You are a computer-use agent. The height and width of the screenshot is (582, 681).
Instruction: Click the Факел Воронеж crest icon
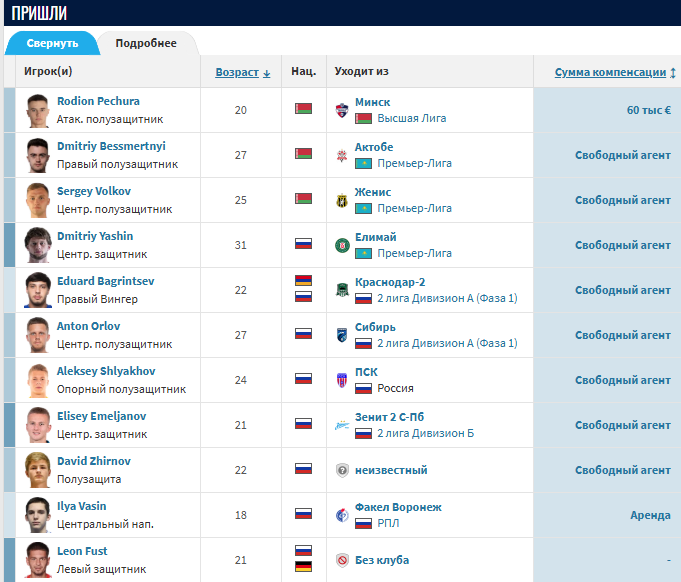tap(342, 515)
